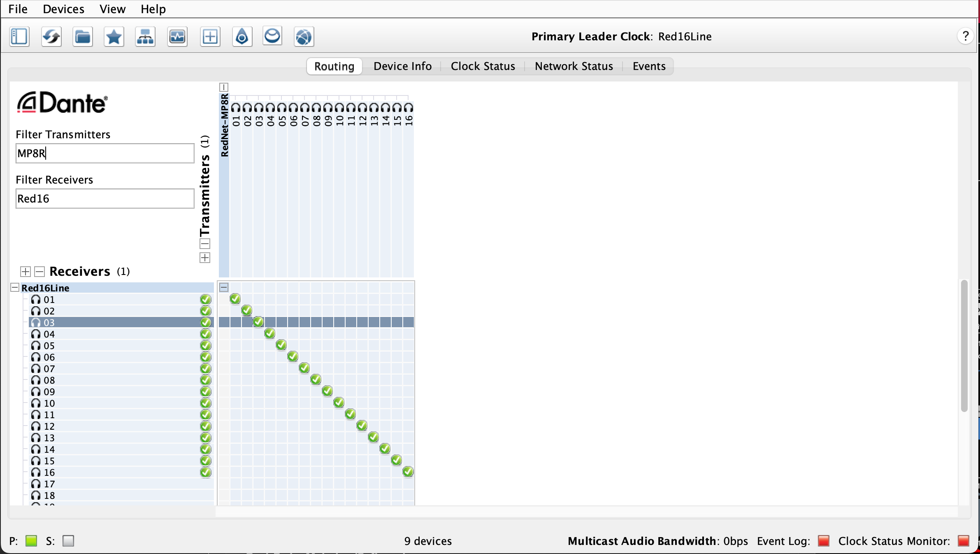Click the sidebar panel toggle icon
This screenshot has height=554, width=980.
pos(19,37)
